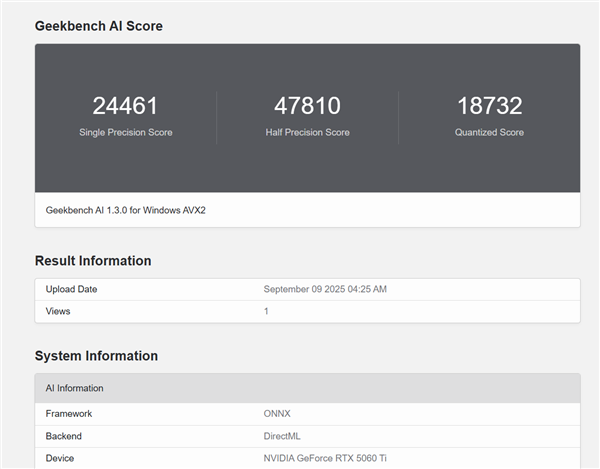Viewport: 600px width, 469px height.
Task: Click the System Information heading
Action: pos(96,356)
